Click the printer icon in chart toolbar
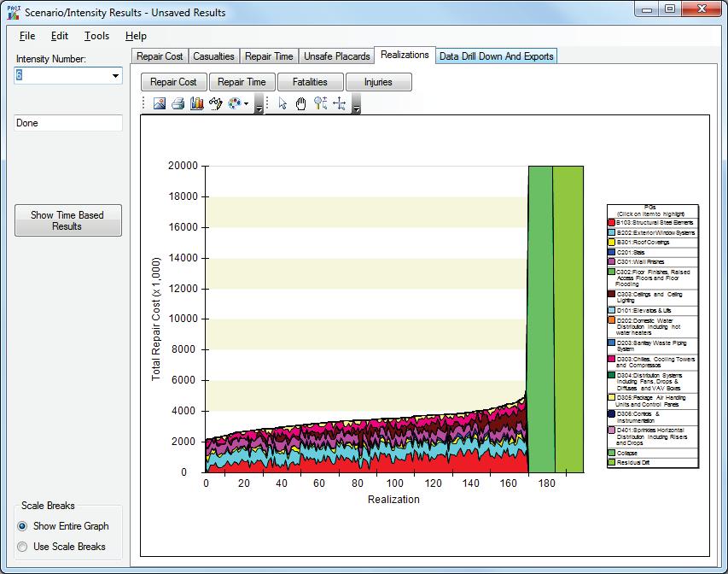The image size is (728, 574). (178, 103)
